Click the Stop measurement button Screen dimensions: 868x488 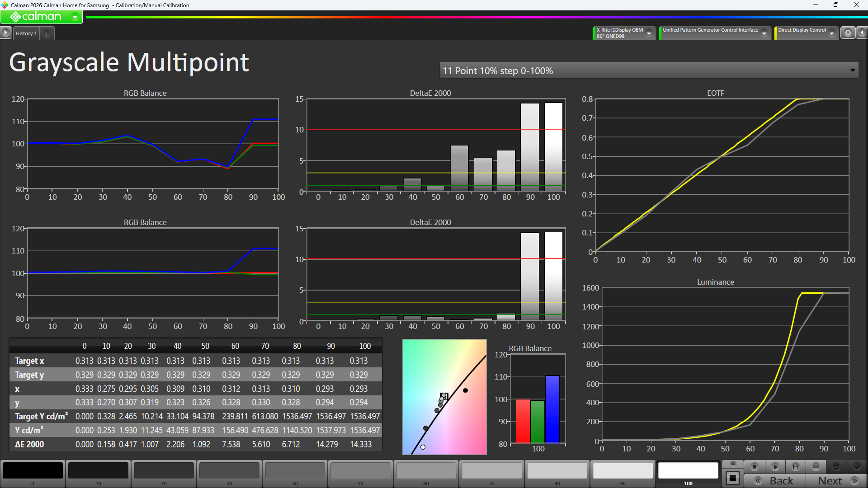[754, 467]
